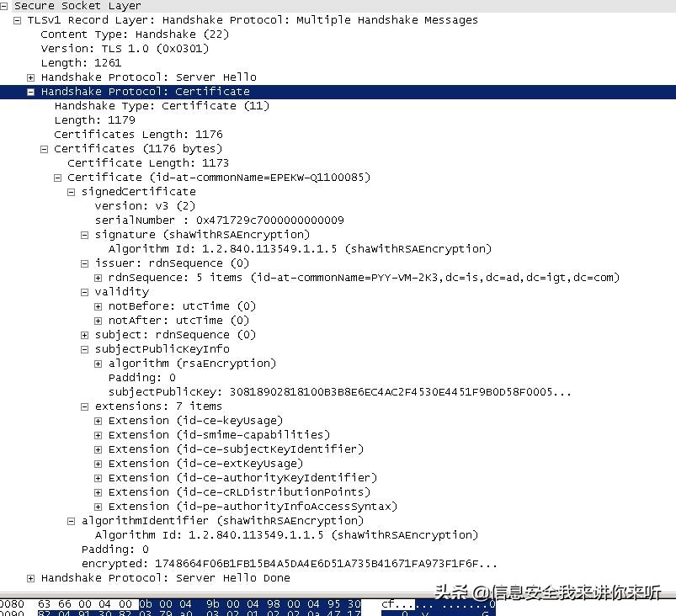Expand Extension id-ce-cRLDistributionPoints

pos(98,492)
